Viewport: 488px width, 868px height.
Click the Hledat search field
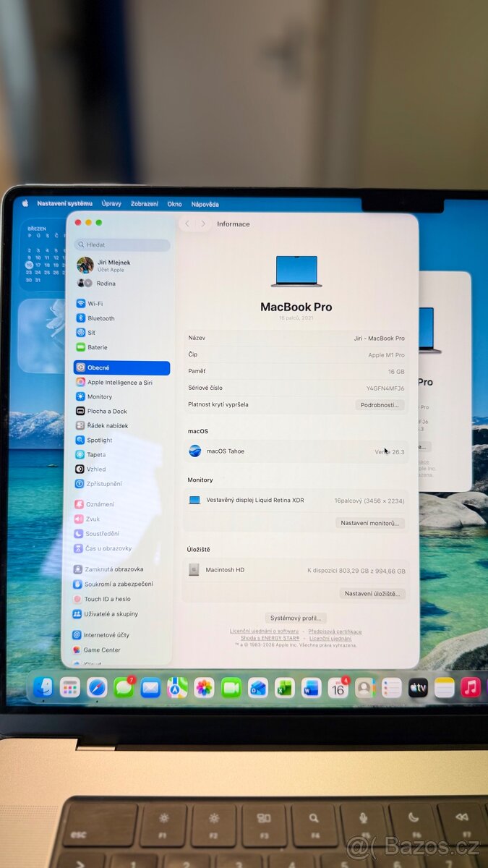[123, 244]
